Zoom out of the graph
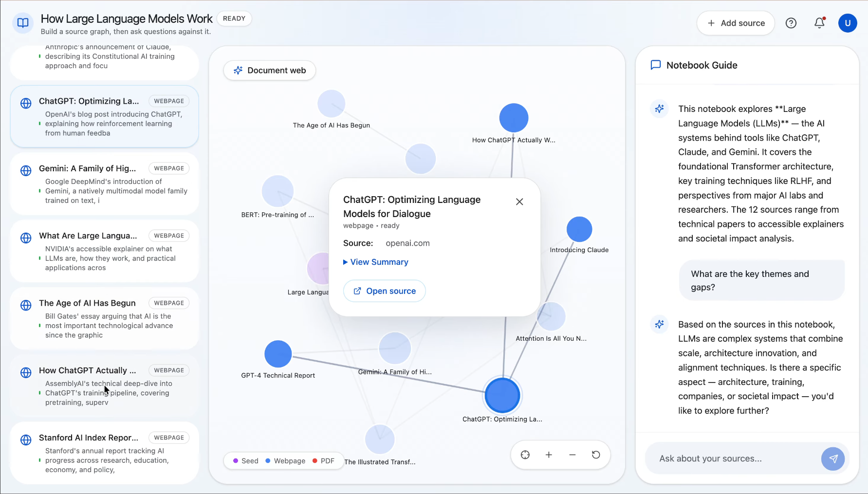 [573, 455]
